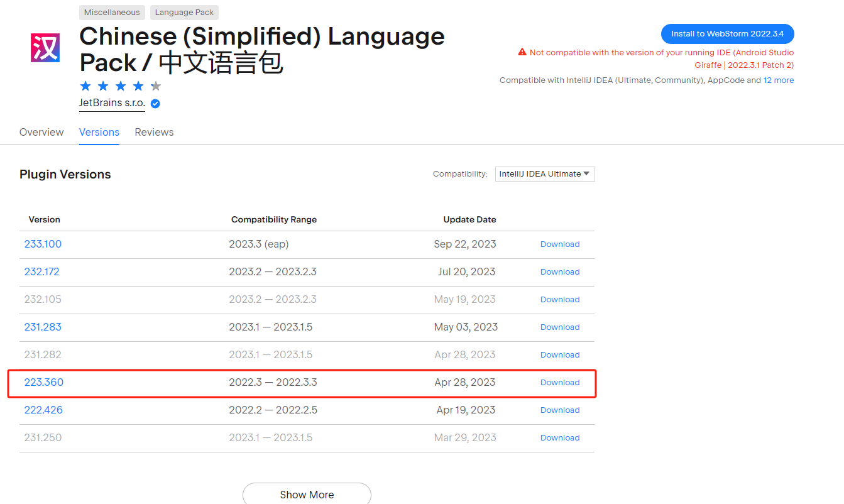Download version 231.282

tap(560, 355)
